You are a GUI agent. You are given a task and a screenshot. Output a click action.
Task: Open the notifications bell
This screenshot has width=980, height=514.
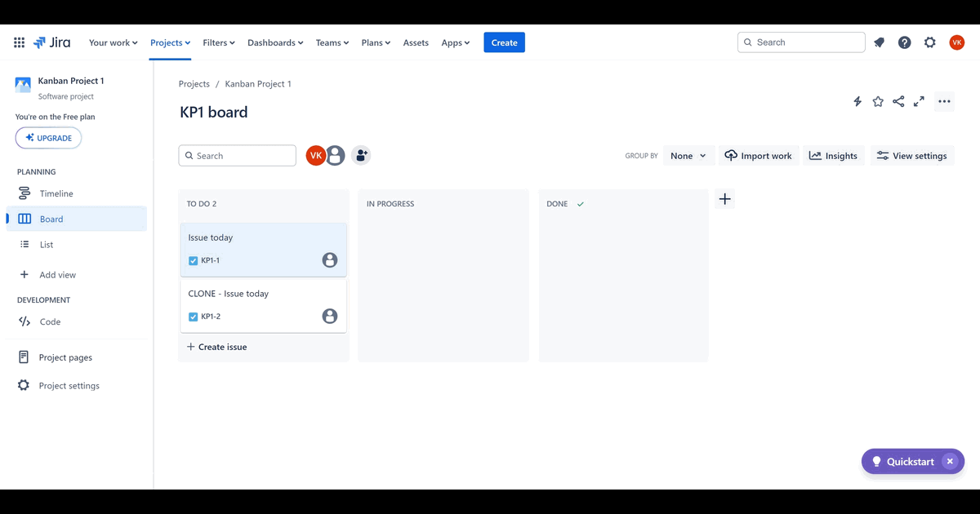[x=880, y=42]
